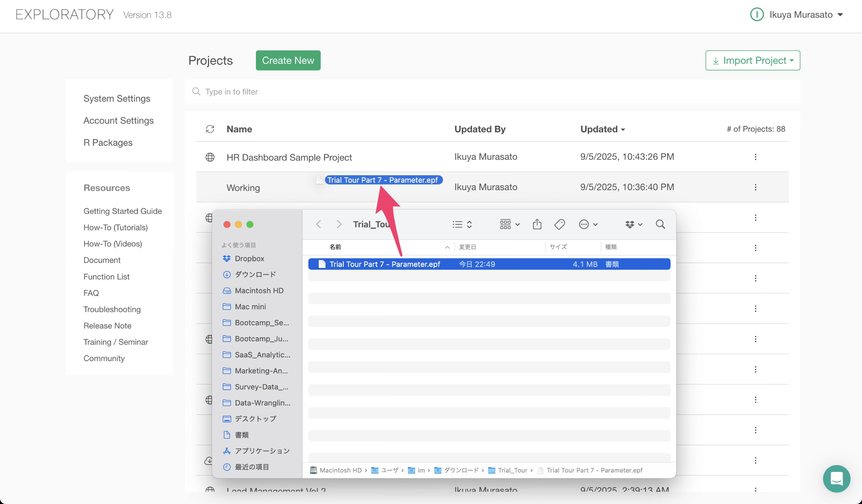Go back in Finder window
The image size is (862, 504).
click(319, 224)
